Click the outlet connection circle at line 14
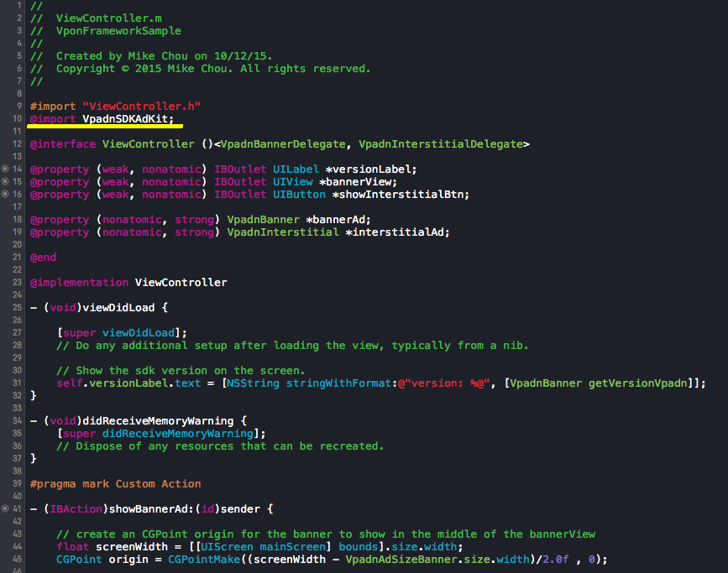 5,169
